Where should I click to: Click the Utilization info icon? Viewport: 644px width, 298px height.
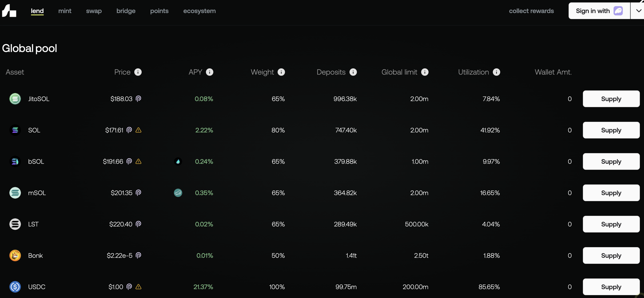pyautogui.click(x=496, y=72)
